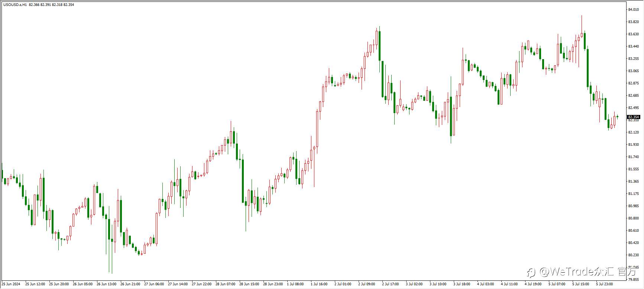Click the 5 Jul 15:00 time axis label

[x=581, y=284]
